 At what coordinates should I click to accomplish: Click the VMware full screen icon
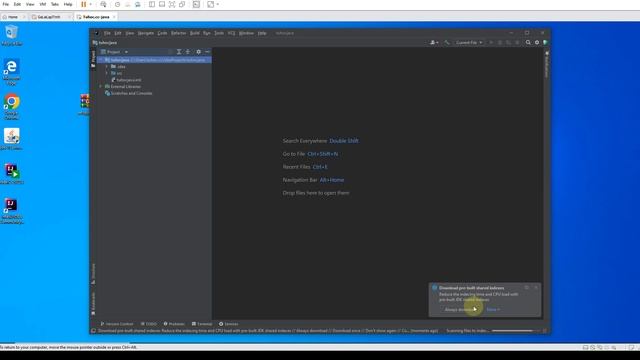tap(172, 4)
